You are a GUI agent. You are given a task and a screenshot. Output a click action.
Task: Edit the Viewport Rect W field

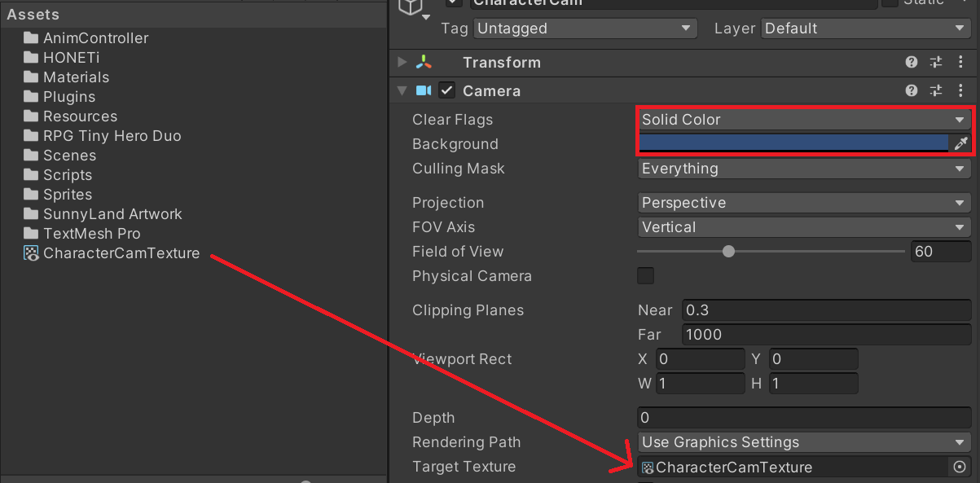pyautogui.click(x=700, y=384)
